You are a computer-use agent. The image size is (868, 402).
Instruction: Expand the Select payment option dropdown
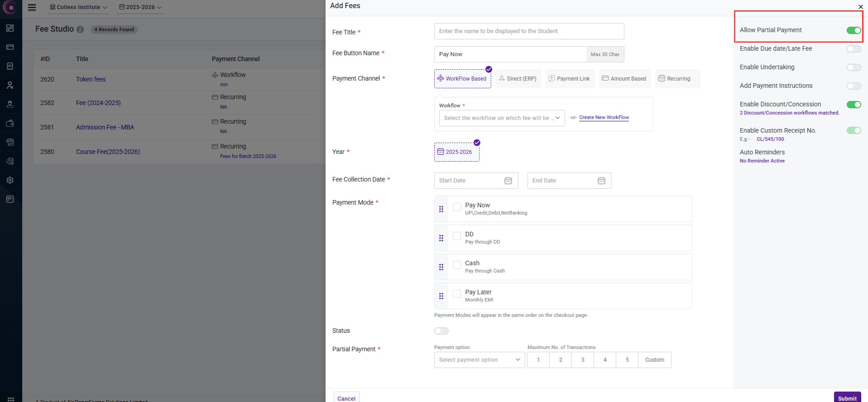pos(479,360)
